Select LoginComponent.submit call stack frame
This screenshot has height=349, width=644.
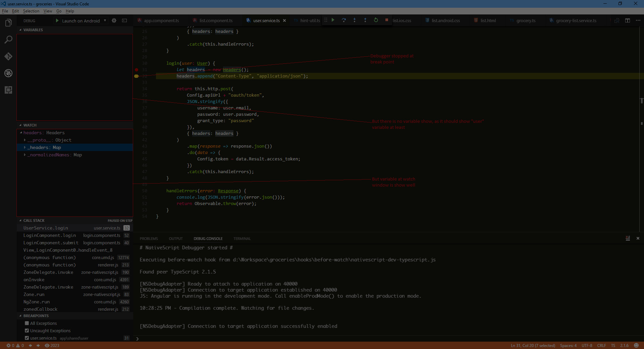(x=51, y=243)
